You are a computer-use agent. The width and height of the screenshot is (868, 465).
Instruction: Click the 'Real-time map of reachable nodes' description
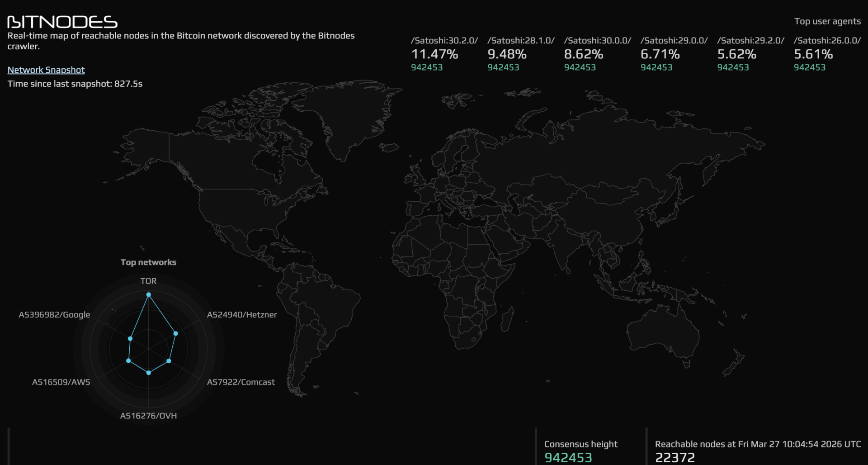click(181, 41)
